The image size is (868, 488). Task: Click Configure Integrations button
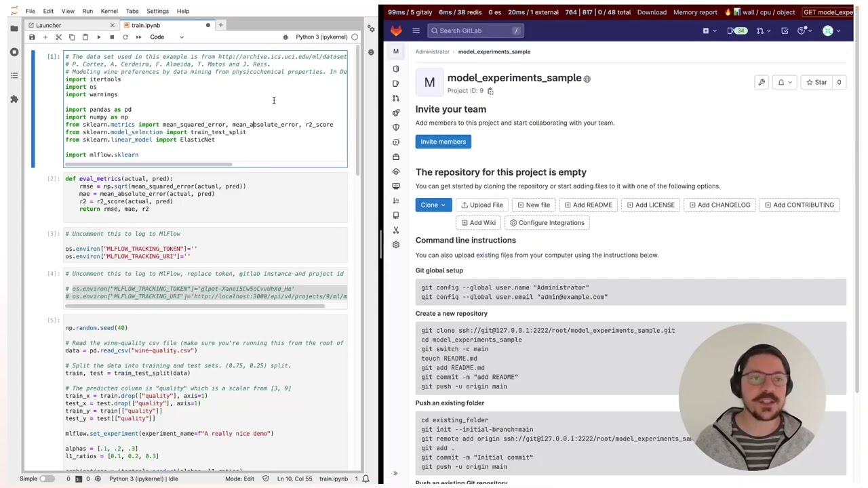click(547, 222)
